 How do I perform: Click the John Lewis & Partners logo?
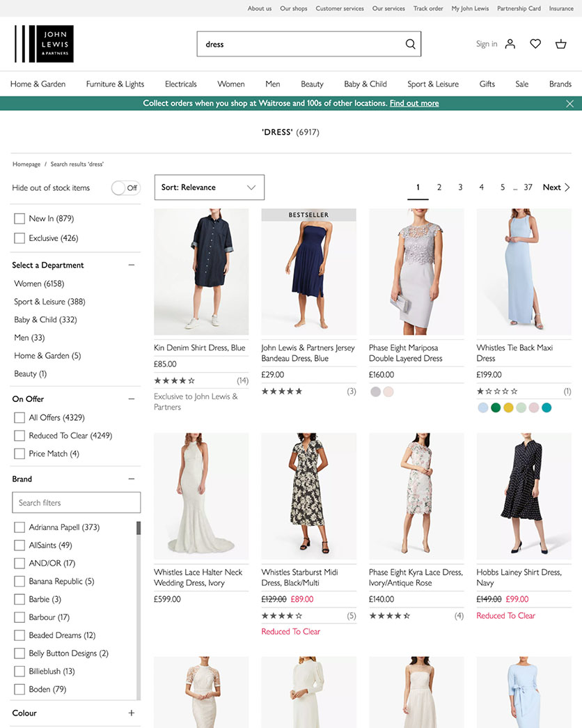tap(44, 43)
